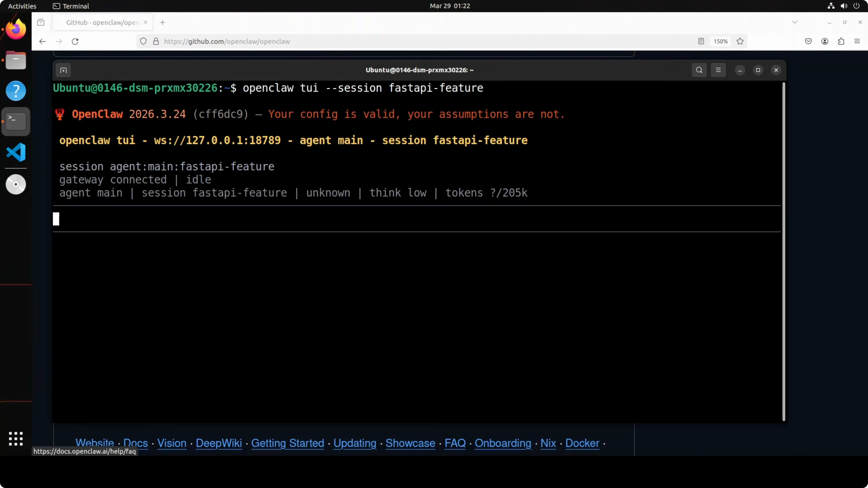
Task: Open Visual Studio Code from dock
Action: coord(16,152)
